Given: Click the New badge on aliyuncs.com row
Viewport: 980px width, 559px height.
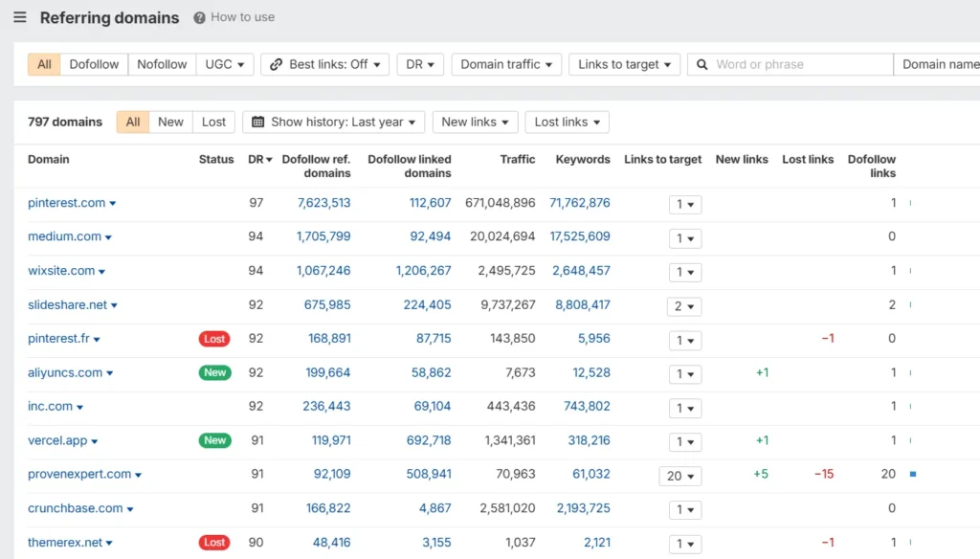Looking at the screenshot, I should tap(215, 372).
